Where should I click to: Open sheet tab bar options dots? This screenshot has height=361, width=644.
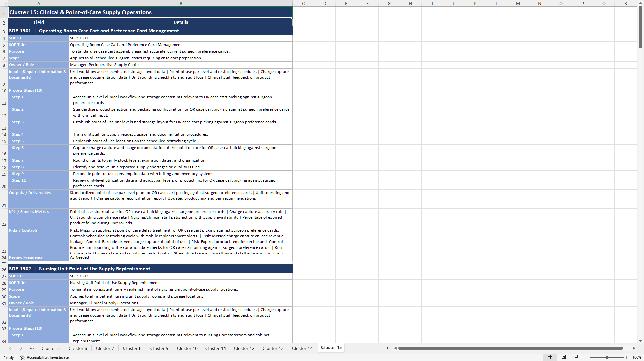(x=387, y=349)
